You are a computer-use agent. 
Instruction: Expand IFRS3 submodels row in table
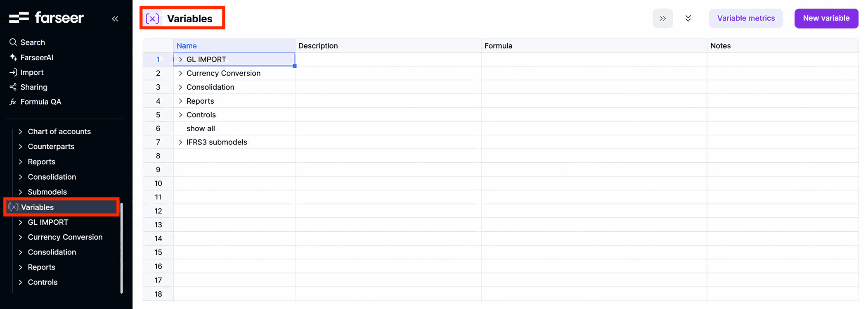click(x=180, y=142)
